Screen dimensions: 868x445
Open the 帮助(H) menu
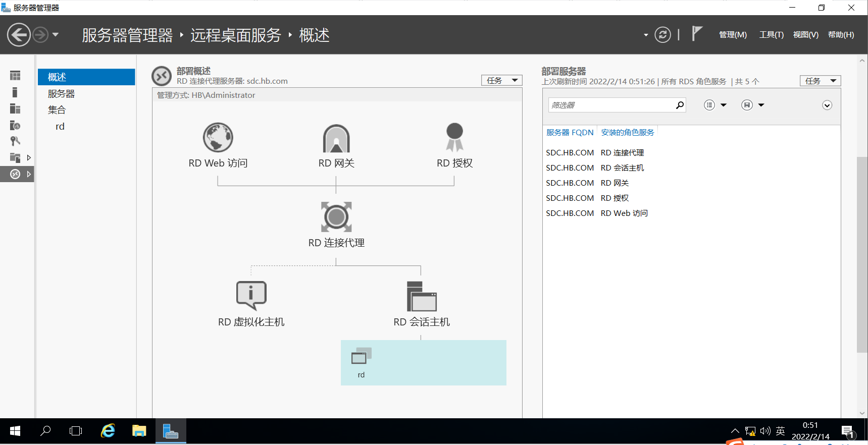coord(841,35)
